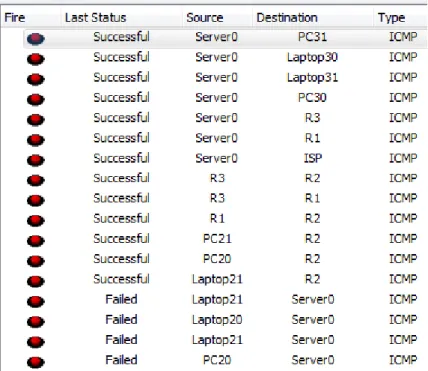Image resolution: width=428 pixels, height=371 pixels.
Task: Fire the R3 to R1 PDU
Action: click(36, 200)
